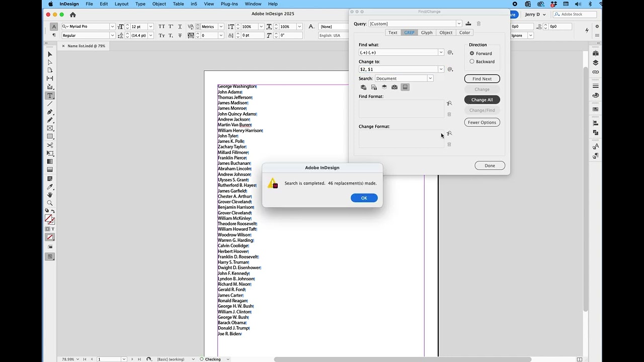The width and height of the screenshot is (644, 362).
Task: Specify attributes to find icon
Action: coord(449,104)
